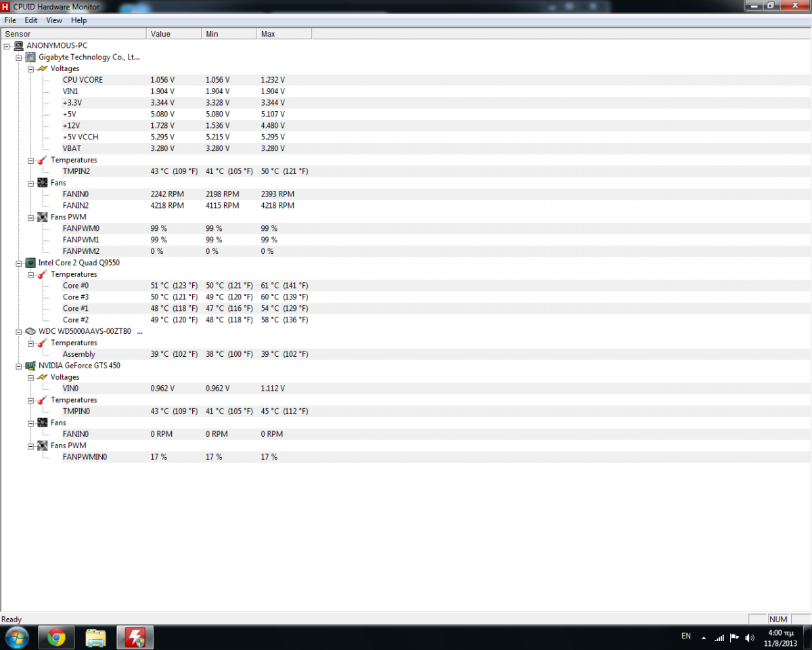812x650 pixels.
Task: Collapse the ANONYMOUS-PC root node
Action: [x=7, y=46]
